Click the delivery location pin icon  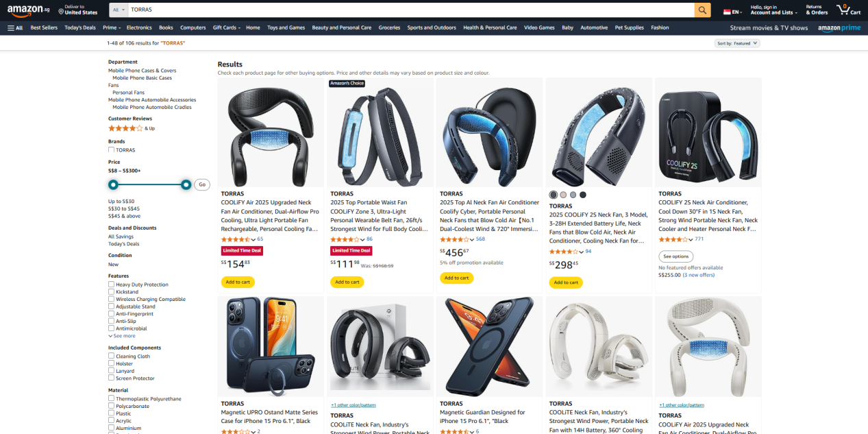[x=61, y=10]
